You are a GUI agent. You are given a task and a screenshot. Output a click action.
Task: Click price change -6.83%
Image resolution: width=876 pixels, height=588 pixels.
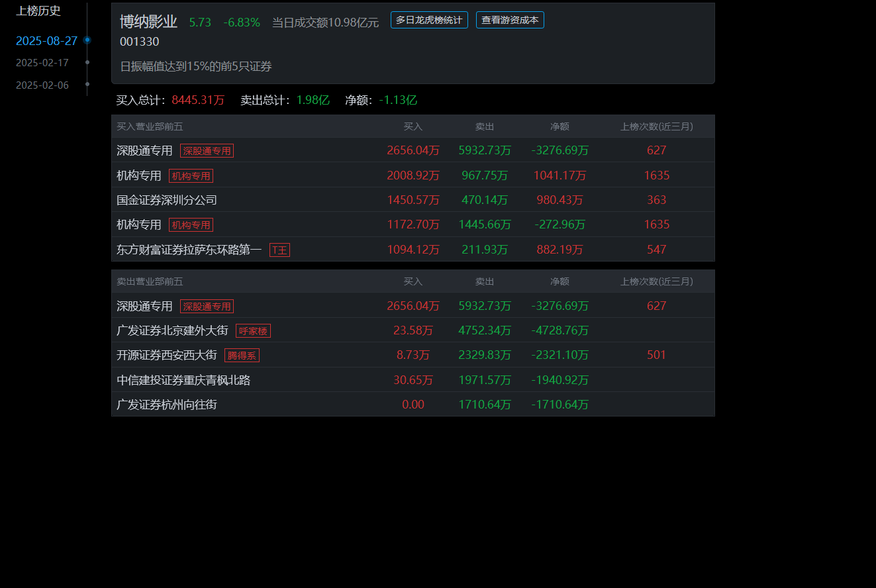242,22
